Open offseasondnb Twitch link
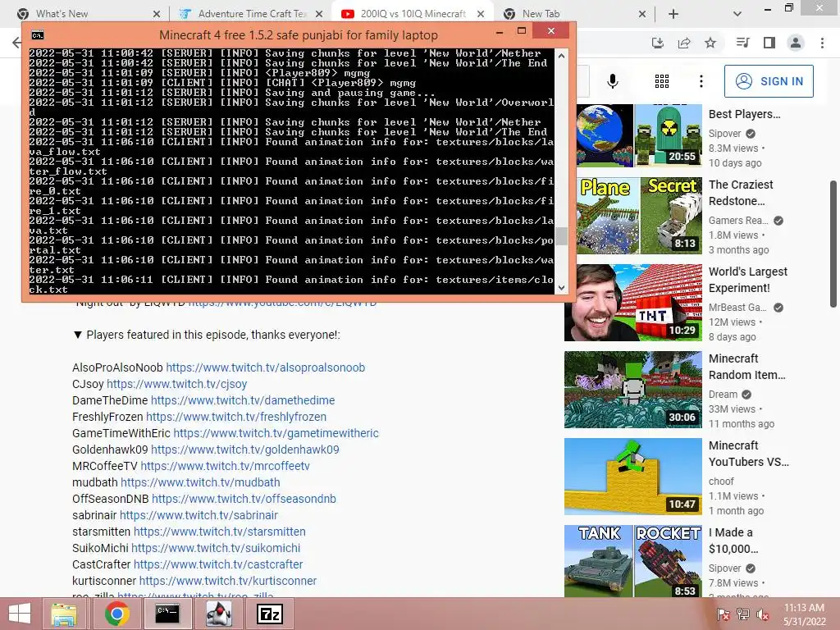 click(x=244, y=499)
